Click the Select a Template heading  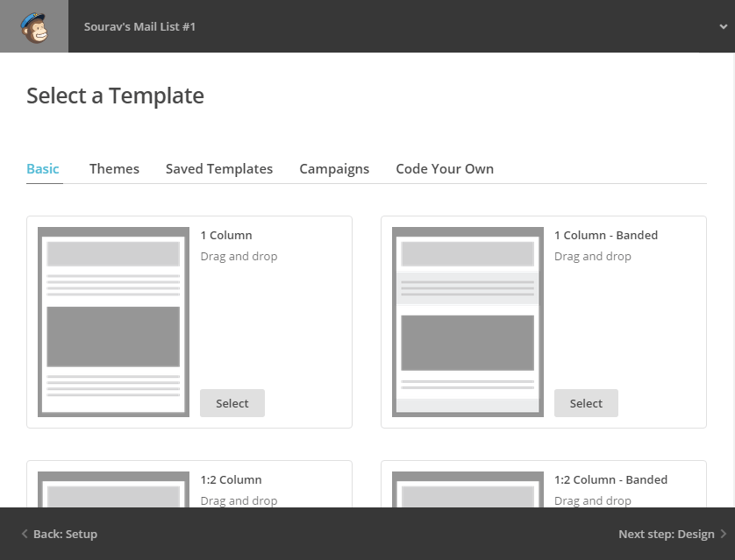pos(115,96)
